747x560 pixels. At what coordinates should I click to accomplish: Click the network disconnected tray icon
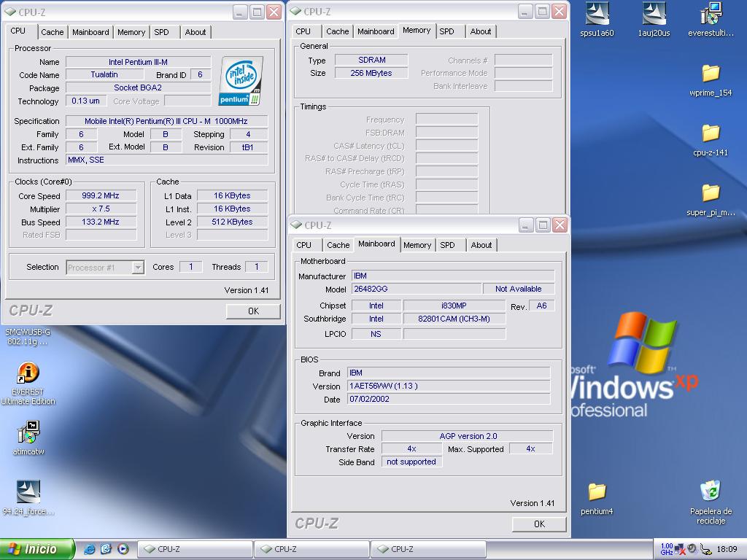coord(680,550)
